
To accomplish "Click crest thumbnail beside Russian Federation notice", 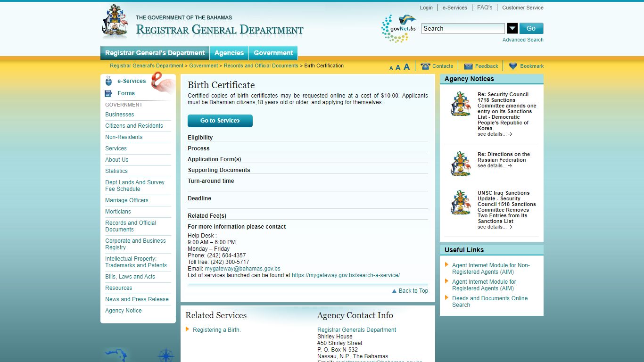I will pyautogui.click(x=461, y=164).
